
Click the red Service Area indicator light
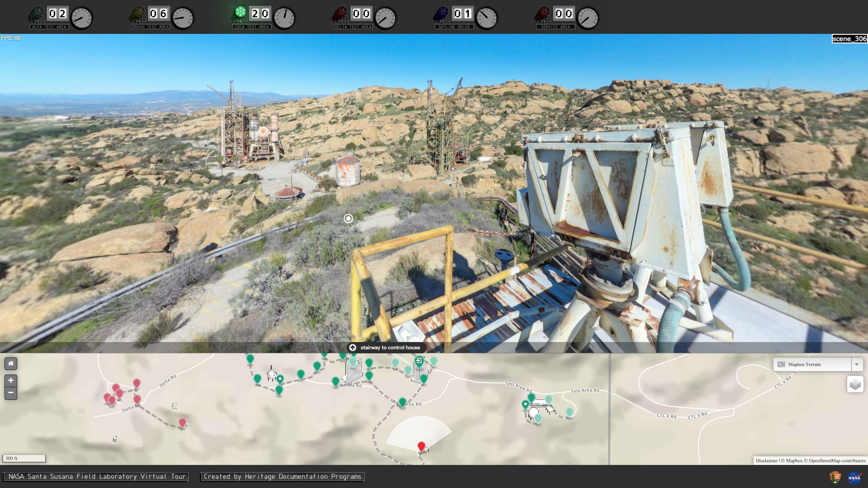544,12
